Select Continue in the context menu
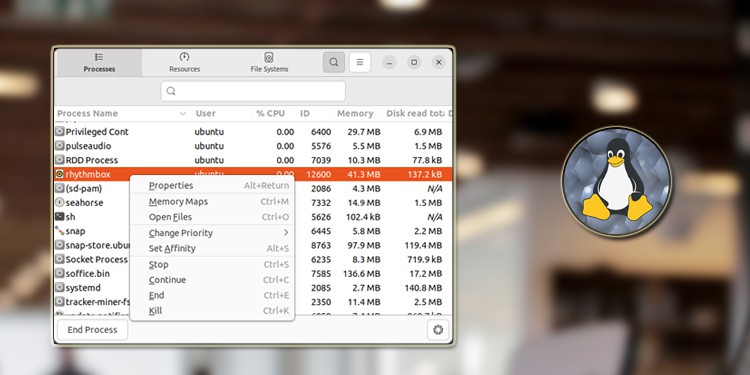 click(x=212, y=280)
